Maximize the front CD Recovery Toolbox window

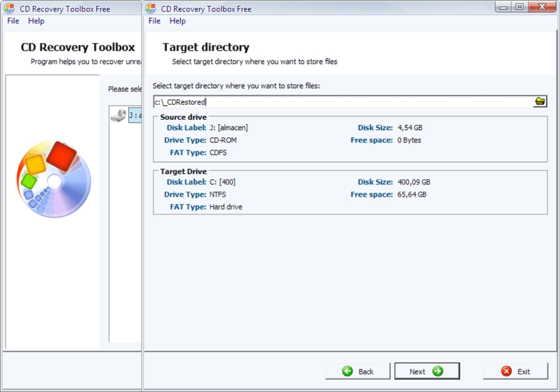[x=520, y=7]
